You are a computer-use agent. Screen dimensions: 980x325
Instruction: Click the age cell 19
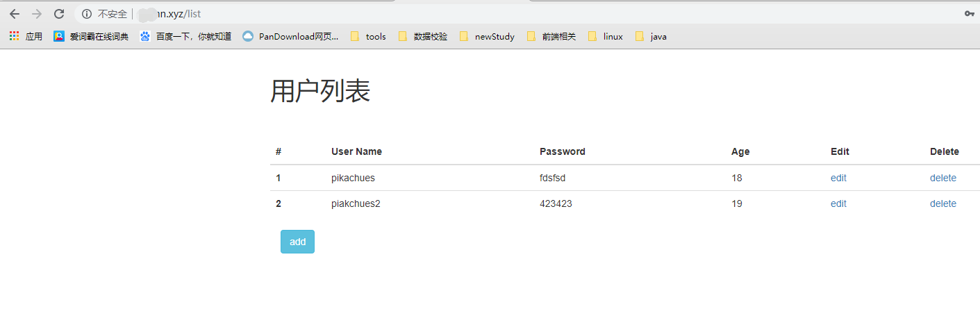point(737,203)
